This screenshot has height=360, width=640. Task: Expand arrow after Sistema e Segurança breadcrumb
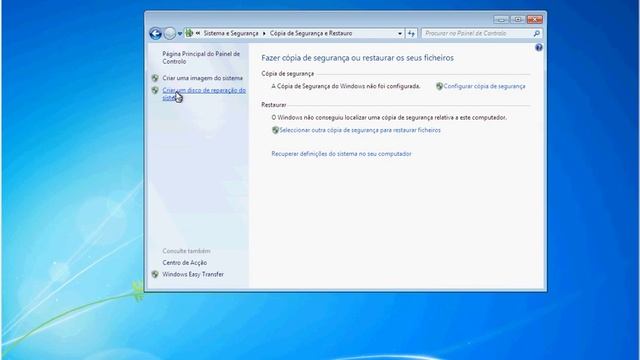click(x=264, y=33)
